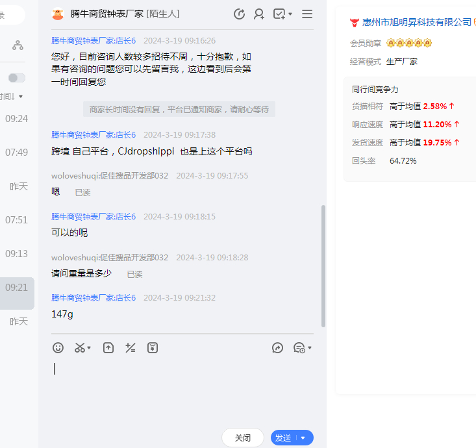Click the organization tree icon in sidebar
Viewport: 476px width, 448px height.
tap(18, 45)
